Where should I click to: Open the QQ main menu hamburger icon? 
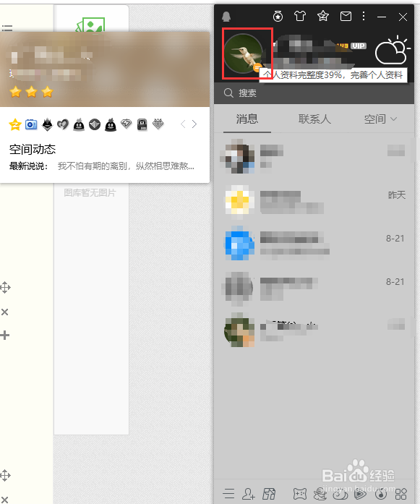[229, 493]
